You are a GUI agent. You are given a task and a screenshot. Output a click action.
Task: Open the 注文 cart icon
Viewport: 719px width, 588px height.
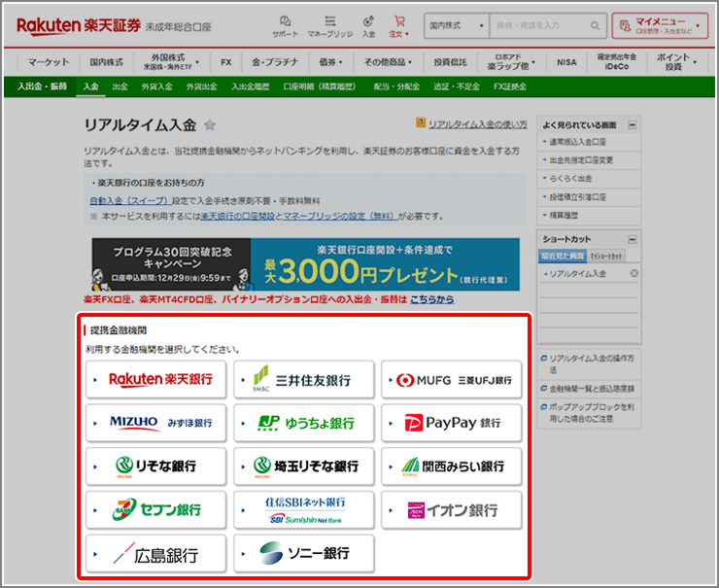[x=399, y=26]
